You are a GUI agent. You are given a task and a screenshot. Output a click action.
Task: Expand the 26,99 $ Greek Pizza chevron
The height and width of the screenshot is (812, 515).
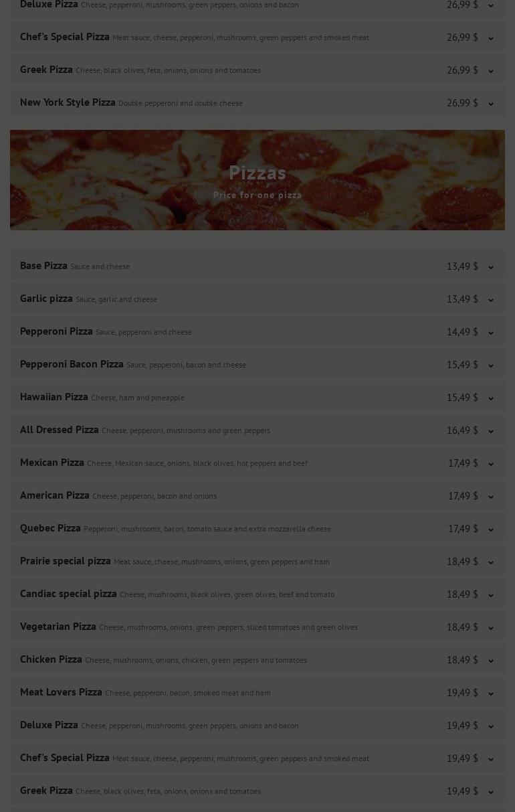(490, 71)
